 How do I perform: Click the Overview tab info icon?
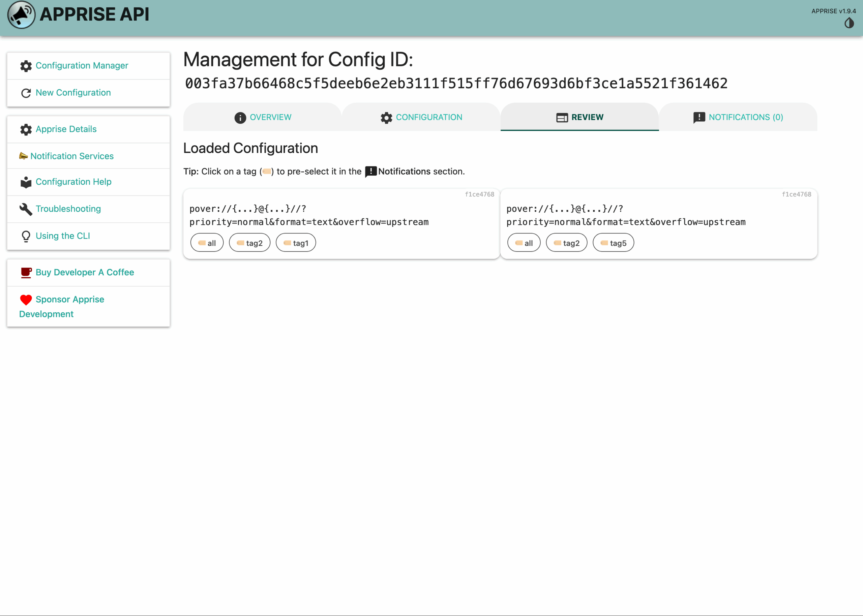[x=240, y=118]
